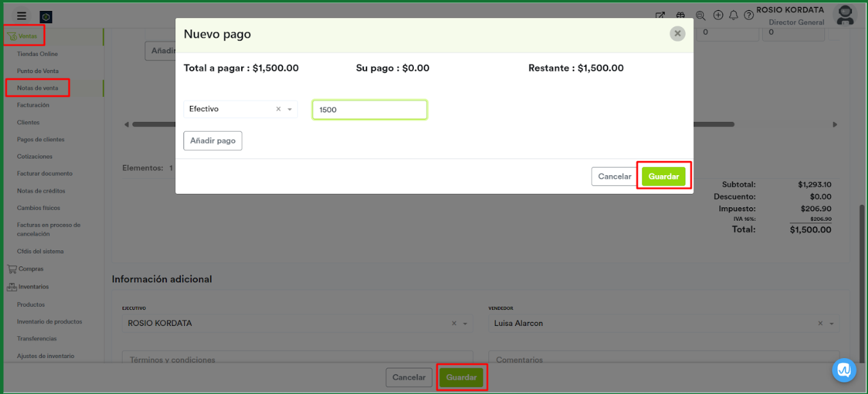Expand the Ejecutivo ROSIO KORDATA dropdown
The height and width of the screenshot is (394, 868).
[465, 324]
